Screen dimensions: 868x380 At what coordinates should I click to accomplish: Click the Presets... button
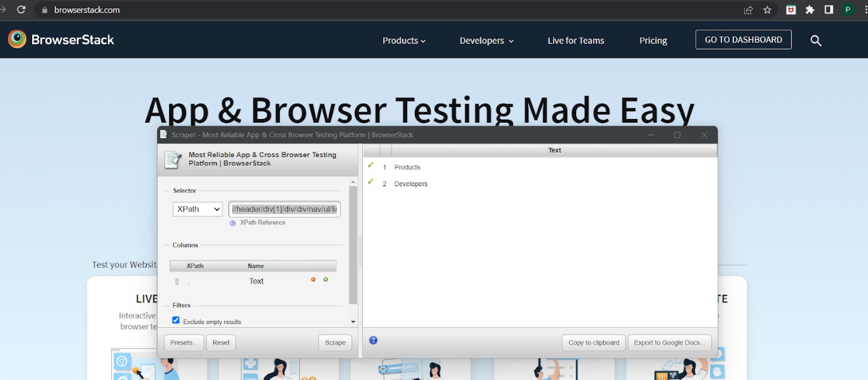tap(184, 343)
